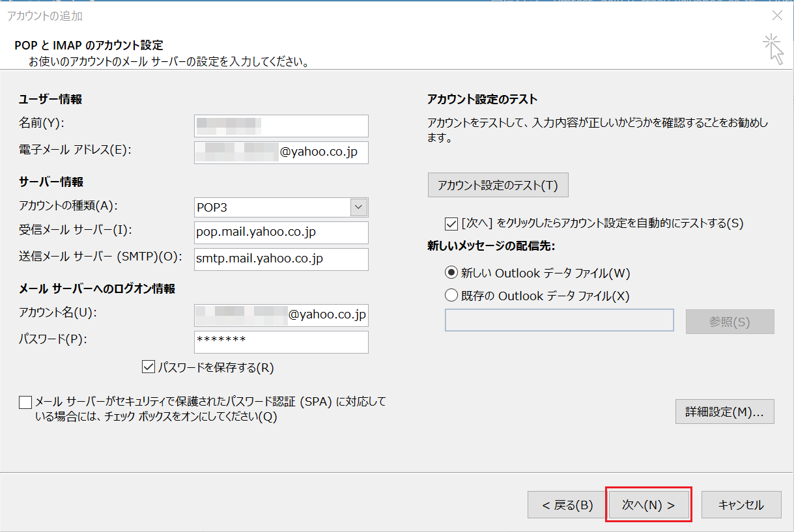This screenshot has width=794, height=532.
Task: Click the キャンセル button
Action: click(741, 505)
